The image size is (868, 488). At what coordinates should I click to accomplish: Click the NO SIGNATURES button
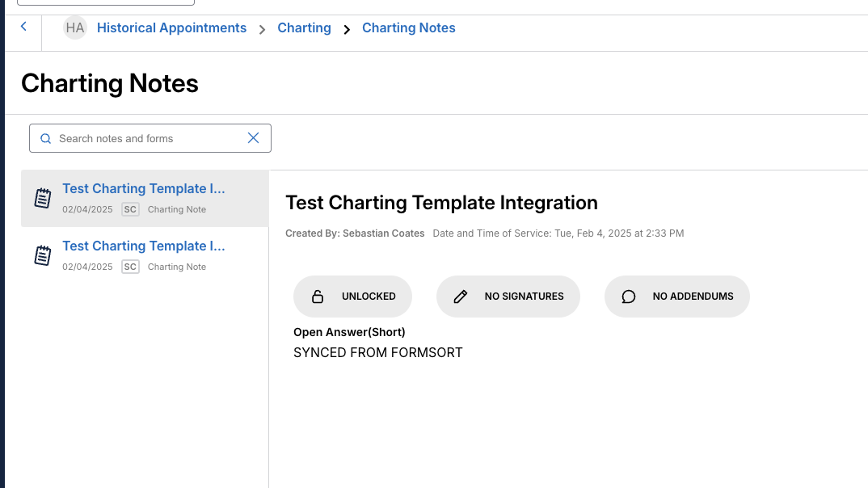508,297
